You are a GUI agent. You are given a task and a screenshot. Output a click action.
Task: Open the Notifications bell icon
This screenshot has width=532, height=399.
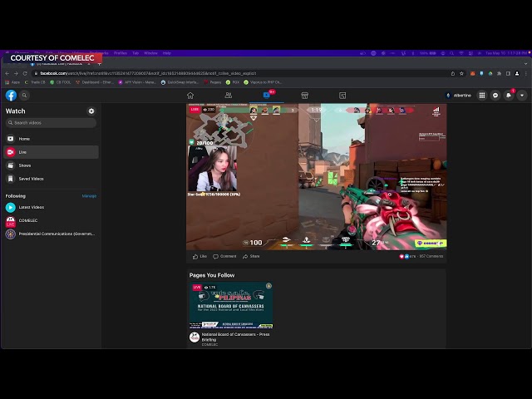click(x=509, y=96)
